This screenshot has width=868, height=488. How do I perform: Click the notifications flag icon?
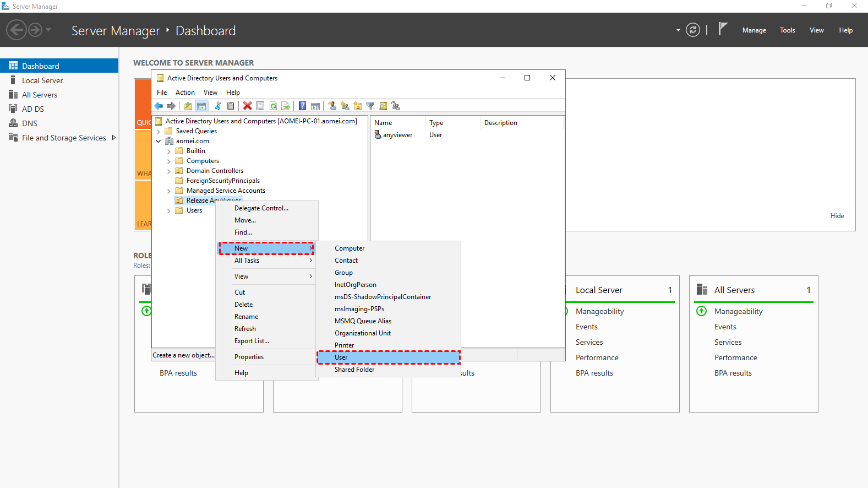pyautogui.click(x=723, y=30)
